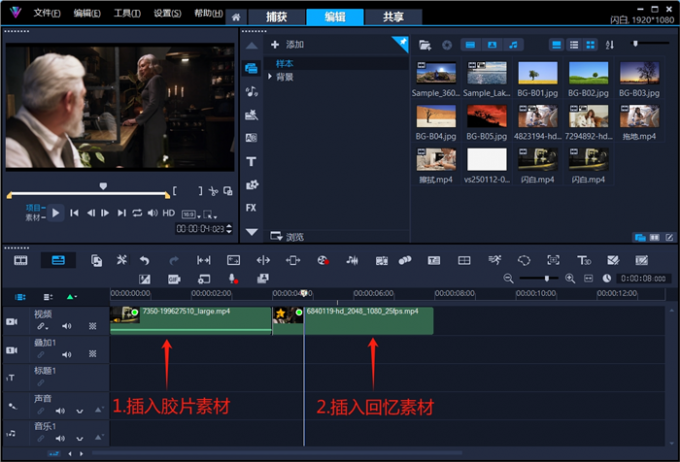Open the sound/audio library panel icon
680x462 pixels.
click(x=252, y=92)
